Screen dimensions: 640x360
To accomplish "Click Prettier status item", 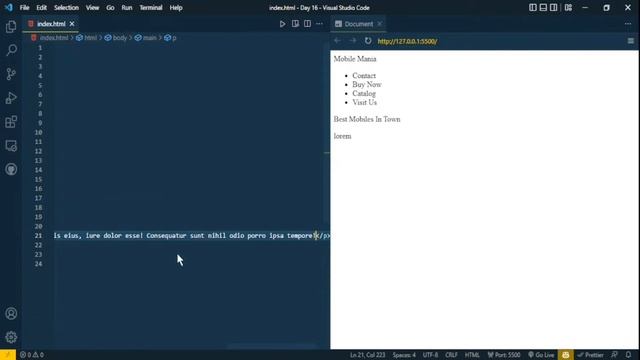I will (x=591, y=355).
